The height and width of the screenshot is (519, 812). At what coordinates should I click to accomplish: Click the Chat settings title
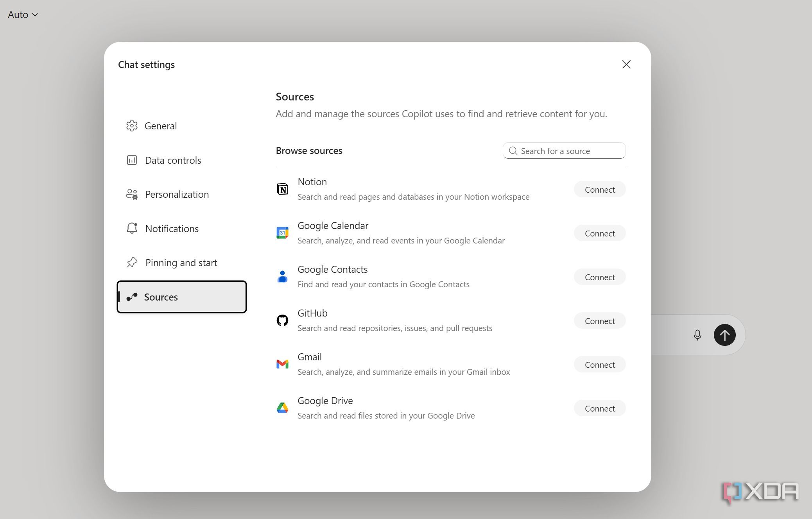point(146,64)
